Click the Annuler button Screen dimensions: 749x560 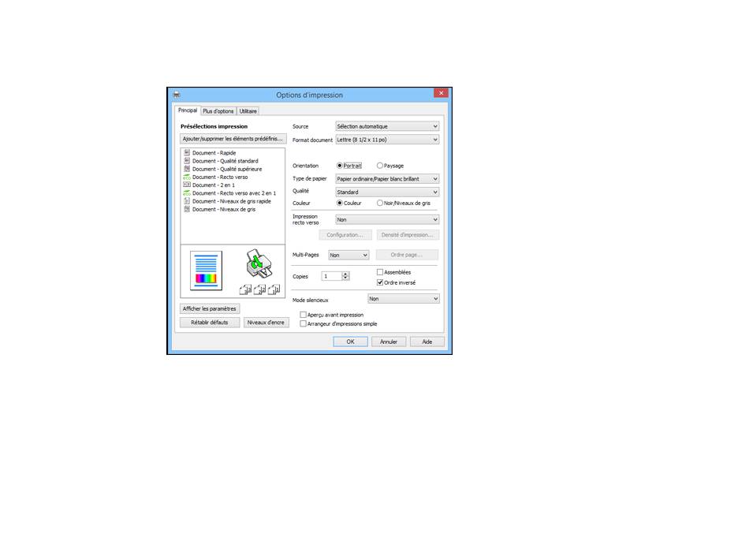pyautogui.click(x=389, y=342)
